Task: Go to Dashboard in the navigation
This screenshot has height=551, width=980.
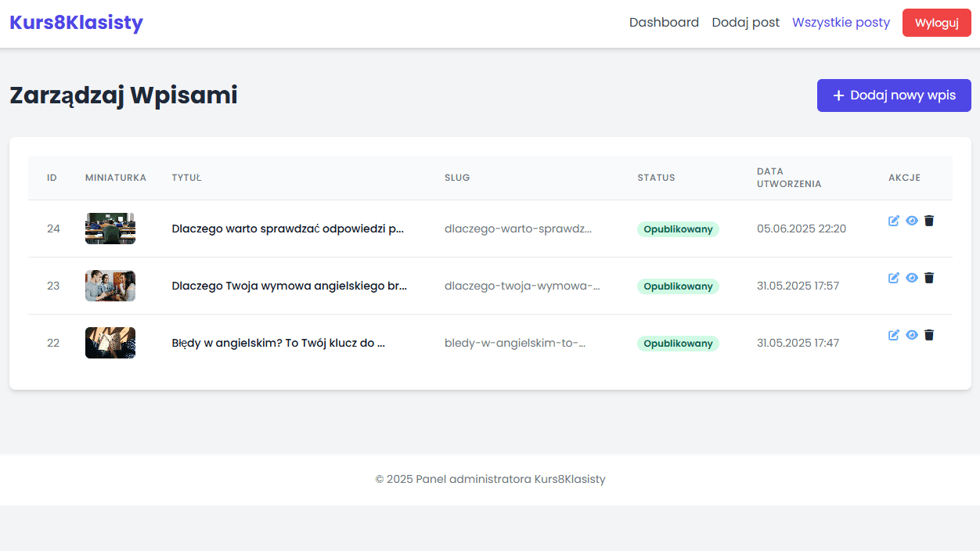Action: coord(664,23)
